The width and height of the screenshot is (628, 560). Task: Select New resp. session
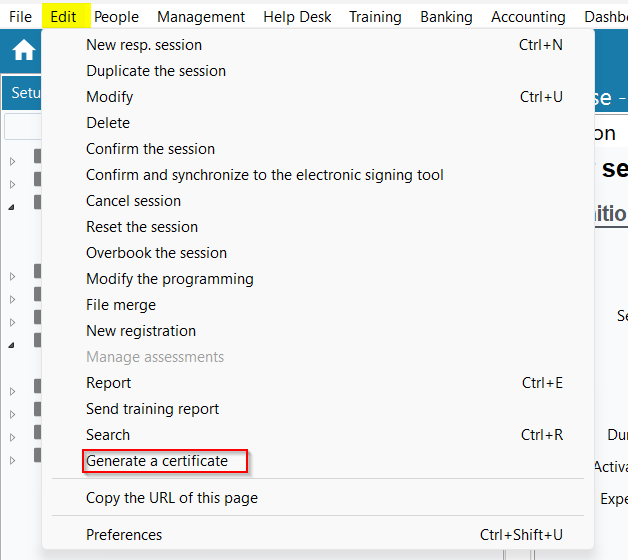pos(144,45)
